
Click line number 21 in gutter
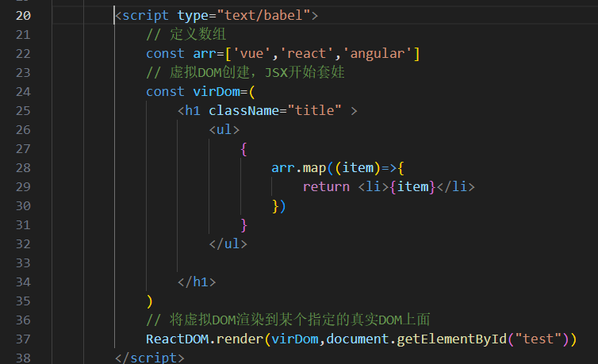click(23, 35)
